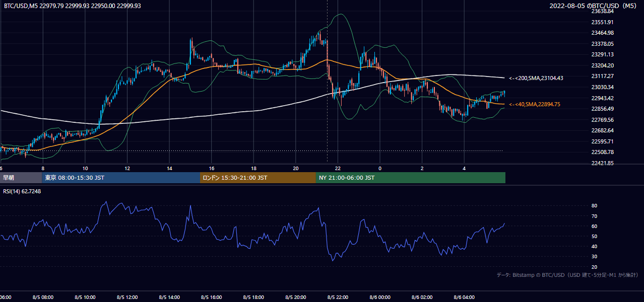The image size is (644, 302).
Task: Click hour label 22 on price chart axis
Action: [338, 168]
